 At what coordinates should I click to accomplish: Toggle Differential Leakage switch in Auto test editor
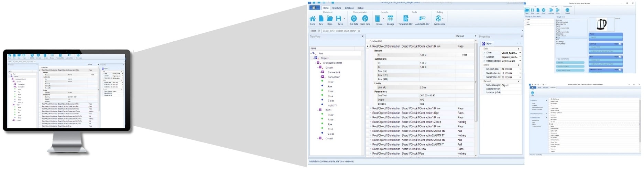pos(620,70)
